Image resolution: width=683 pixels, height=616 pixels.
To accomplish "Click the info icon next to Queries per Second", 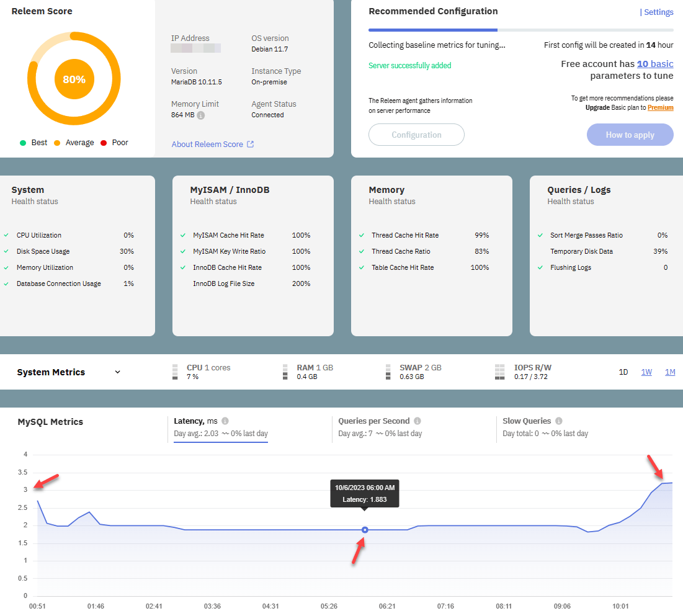I will 417,421.
